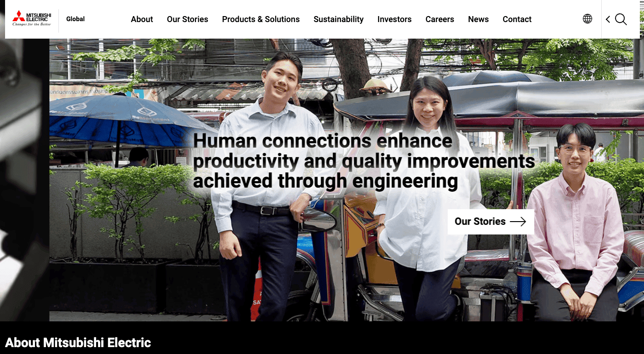This screenshot has width=644, height=354.
Task: Click the Human connections hero headline
Action: click(x=363, y=161)
